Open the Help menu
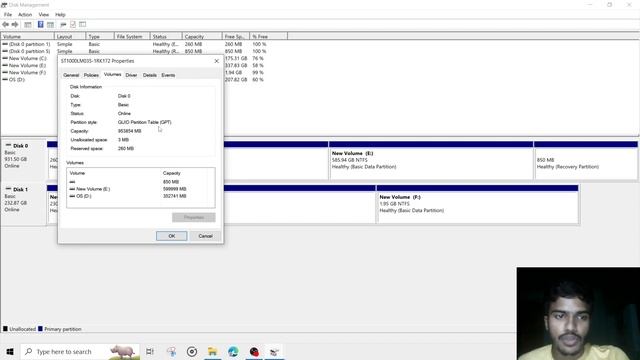The height and width of the screenshot is (360, 640). (60, 15)
